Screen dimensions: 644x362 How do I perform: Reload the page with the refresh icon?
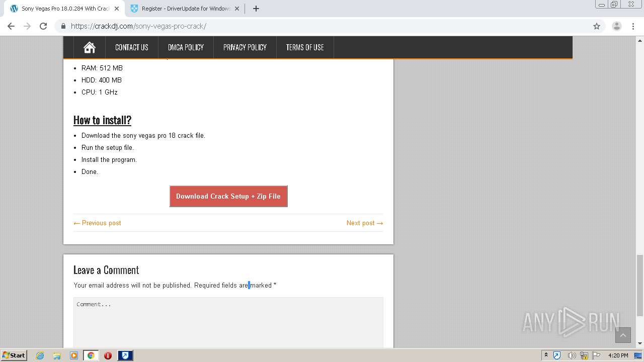pyautogui.click(x=43, y=26)
